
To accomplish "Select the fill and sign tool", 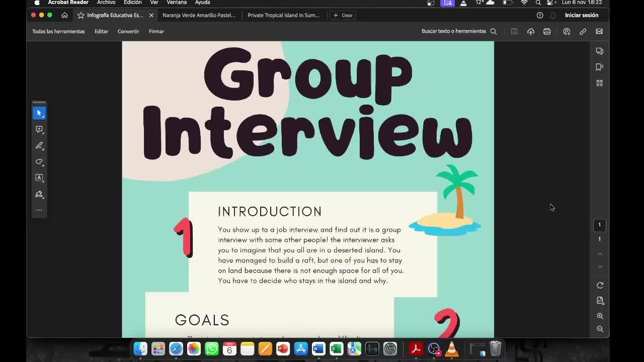I will (39, 194).
